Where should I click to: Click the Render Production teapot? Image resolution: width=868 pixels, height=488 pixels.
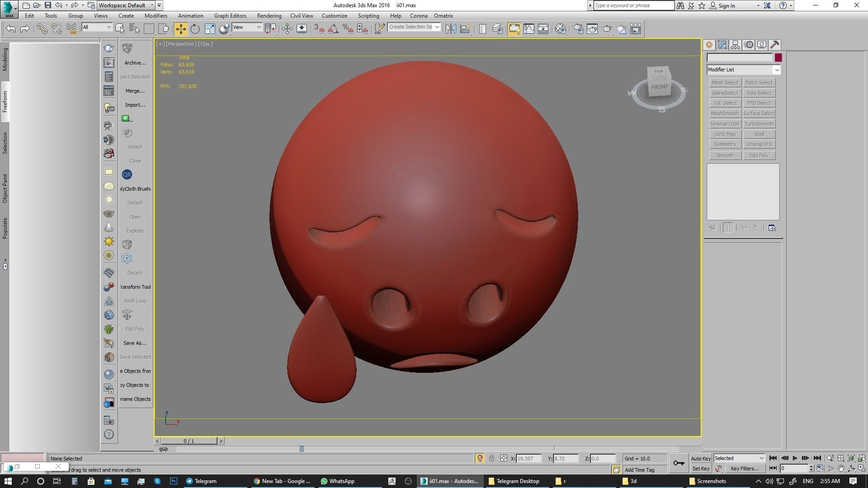[x=607, y=29]
